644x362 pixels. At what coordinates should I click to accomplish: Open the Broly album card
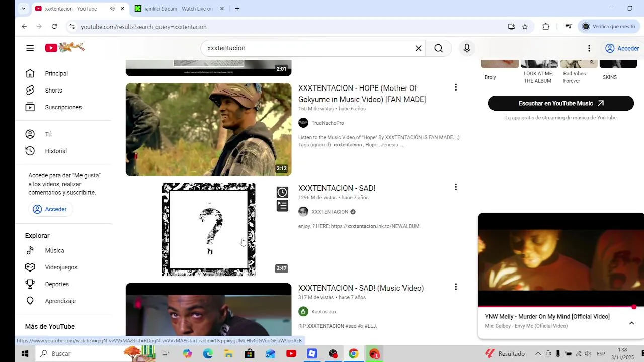[500, 70]
